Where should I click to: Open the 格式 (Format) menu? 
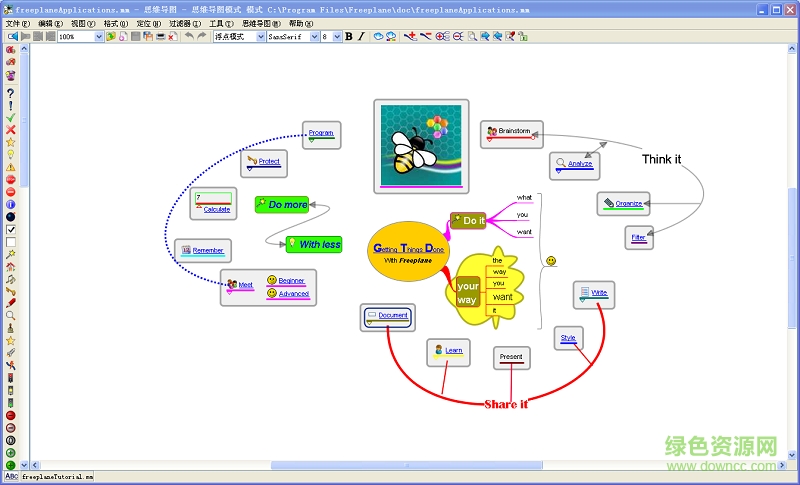(x=116, y=23)
